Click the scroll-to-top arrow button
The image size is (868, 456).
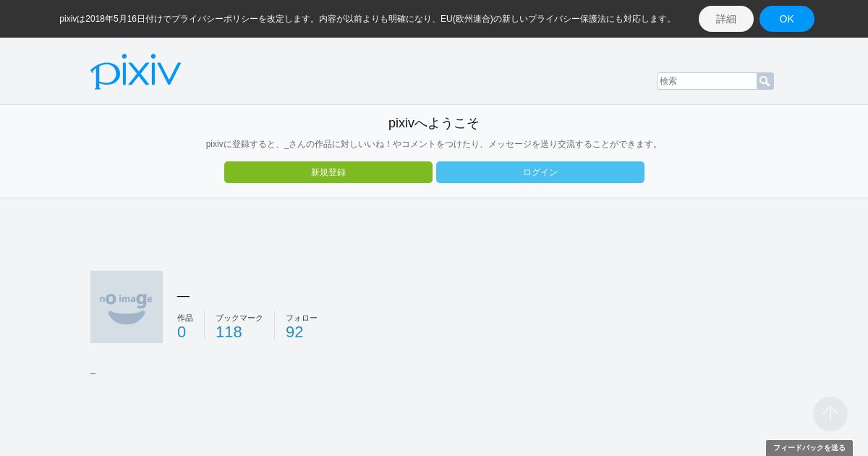click(830, 414)
